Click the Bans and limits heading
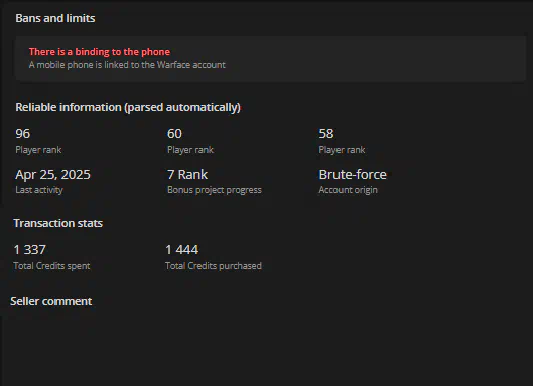This screenshot has height=386, width=533. tap(55, 18)
